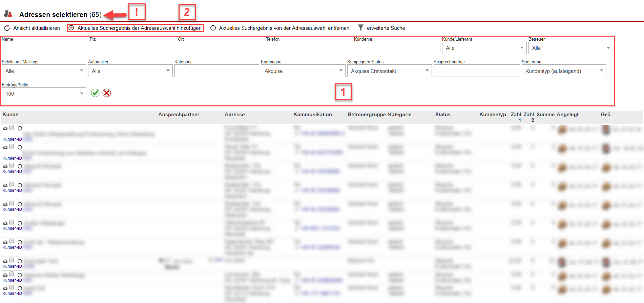Open the Kampagnen-Status dropdown
The image size is (644, 303).
(389, 71)
